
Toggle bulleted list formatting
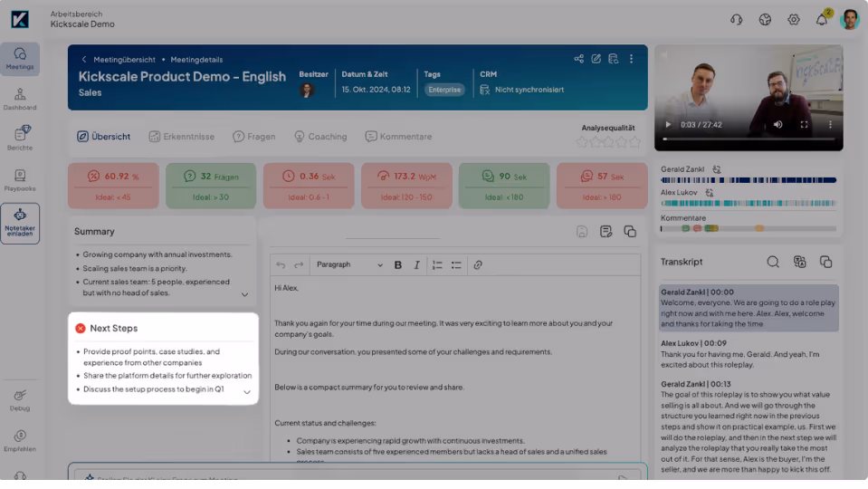(456, 265)
